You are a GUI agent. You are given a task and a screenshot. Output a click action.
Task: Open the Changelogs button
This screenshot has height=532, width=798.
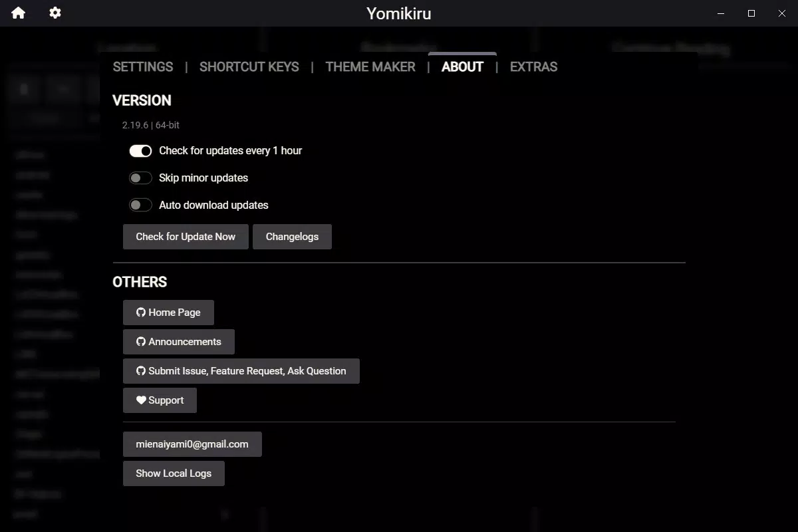(x=292, y=237)
